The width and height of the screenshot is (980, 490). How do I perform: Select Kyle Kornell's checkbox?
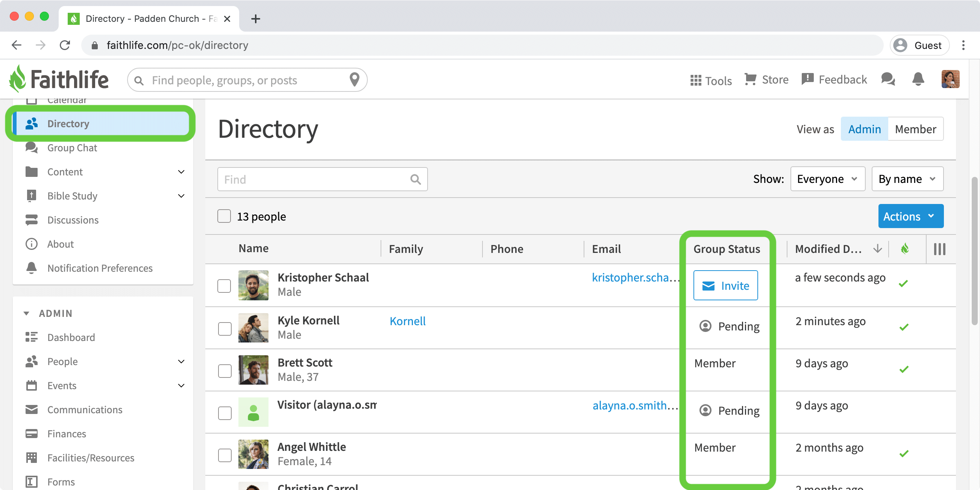coord(225,329)
